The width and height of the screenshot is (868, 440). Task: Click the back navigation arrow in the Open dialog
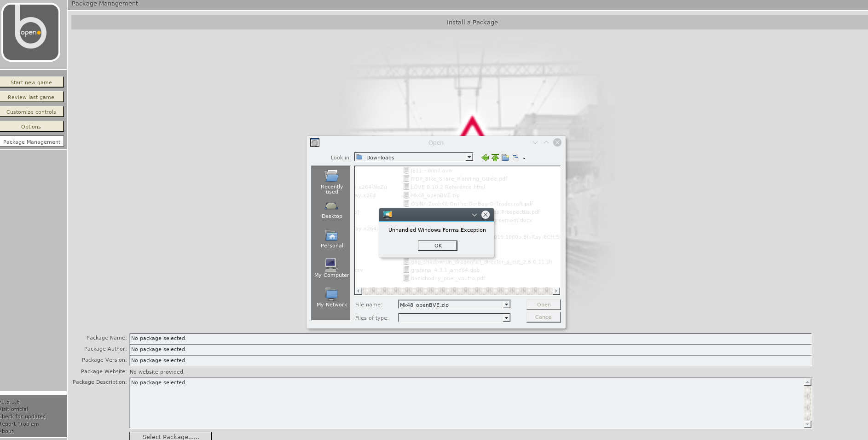[x=485, y=158]
